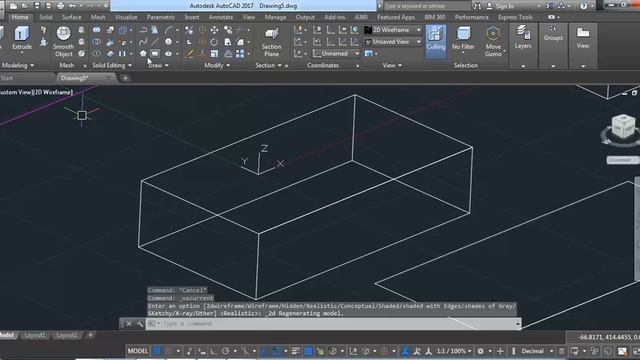
Task: Select the Extrude tool
Action: pyautogui.click(x=22, y=38)
